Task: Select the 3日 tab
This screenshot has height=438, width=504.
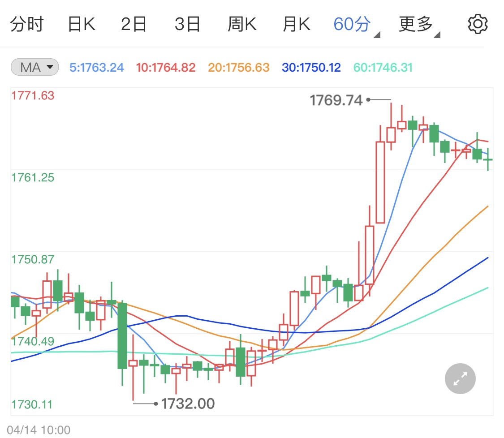Action: [x=187, y=24]
